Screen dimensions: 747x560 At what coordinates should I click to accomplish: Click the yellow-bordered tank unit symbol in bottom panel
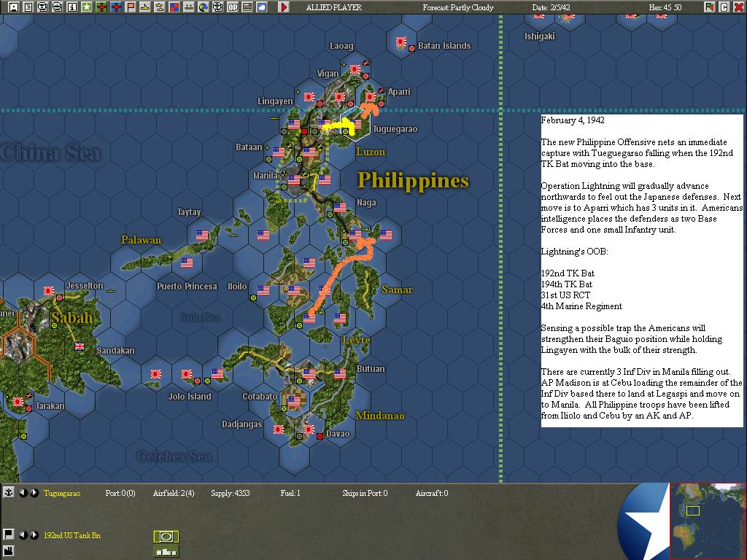click(166, 537)
